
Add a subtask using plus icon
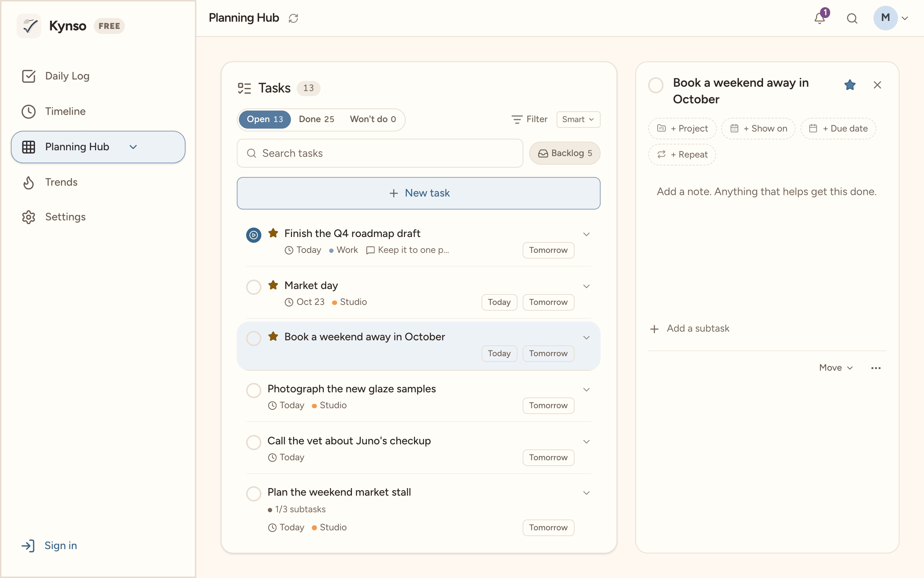(654, 329)
